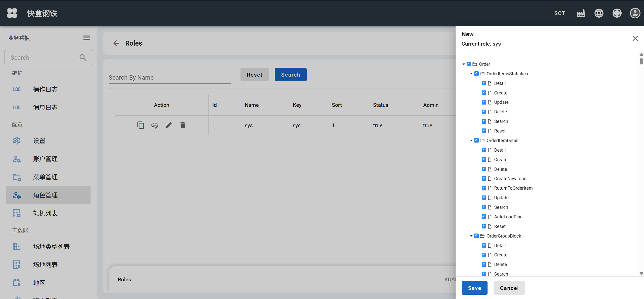Image resolution: width=644 pixels, height=299 pixels.
Task: Select 角色管理 menu item
Action: click(48, 195)
